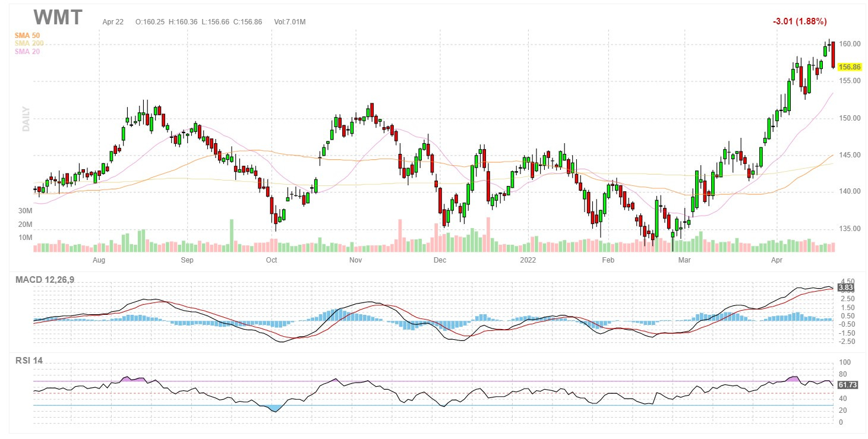This screenshot has width=868, height=439.
Task: Click the 10M volume scale label
Action: 25,238
